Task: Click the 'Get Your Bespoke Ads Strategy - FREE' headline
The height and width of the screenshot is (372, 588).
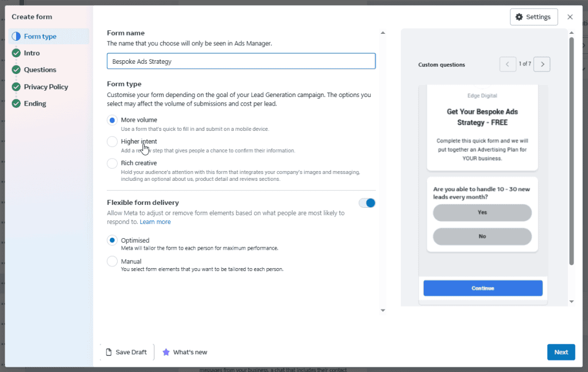Action: (482, 117)
